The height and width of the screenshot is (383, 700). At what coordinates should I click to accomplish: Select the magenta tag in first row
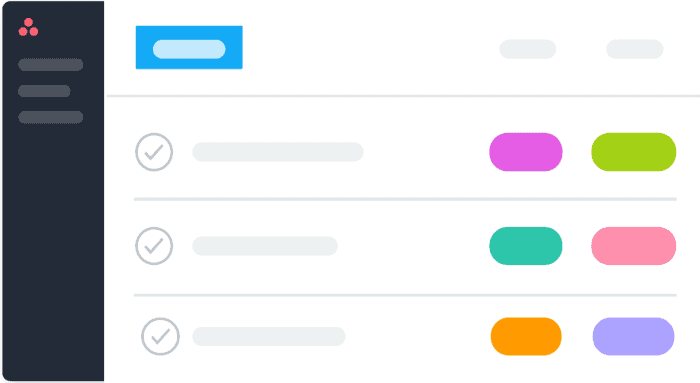(x=526, y=152)
